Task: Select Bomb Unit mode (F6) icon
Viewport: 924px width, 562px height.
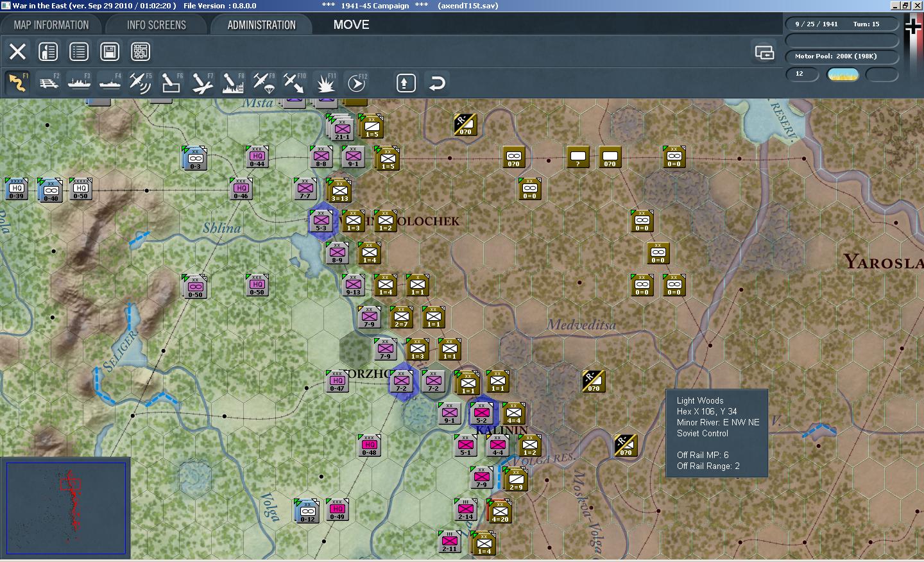Action: 171,83
